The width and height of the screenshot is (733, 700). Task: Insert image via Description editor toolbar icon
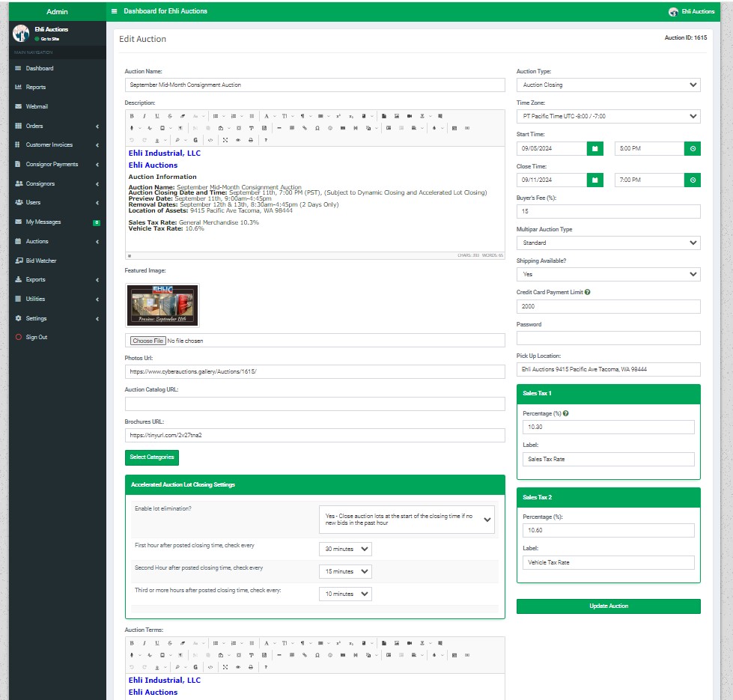coord(396,116)
